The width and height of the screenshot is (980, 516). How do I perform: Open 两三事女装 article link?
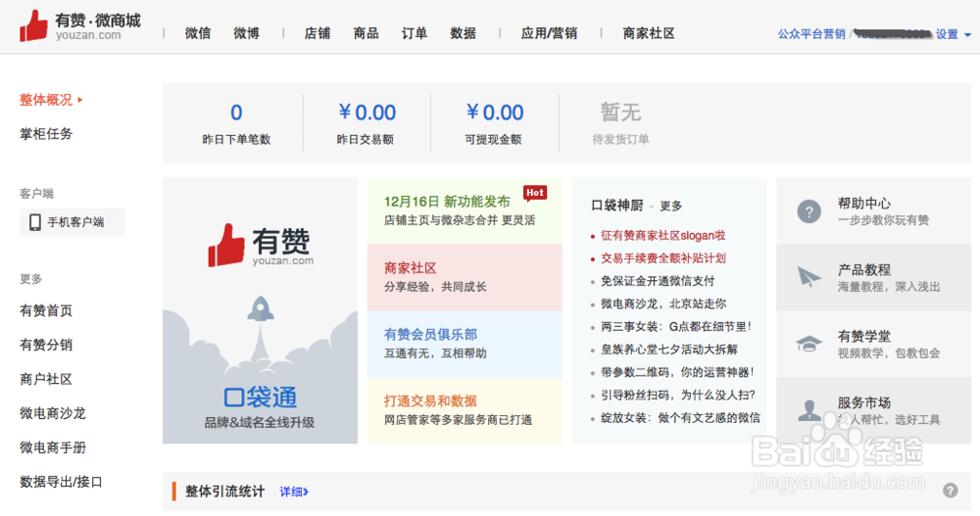(675, 327)
